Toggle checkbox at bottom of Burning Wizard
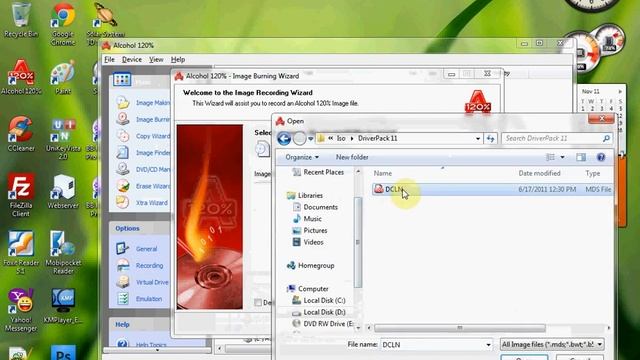The image size is (640, 360). tap(258, 302)
